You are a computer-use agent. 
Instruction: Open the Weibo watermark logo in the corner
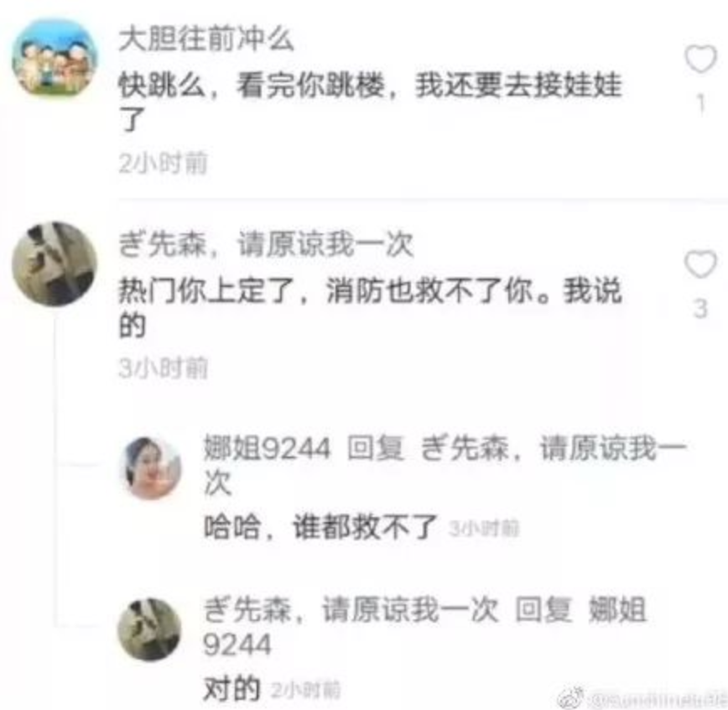[x=571, y=697]
